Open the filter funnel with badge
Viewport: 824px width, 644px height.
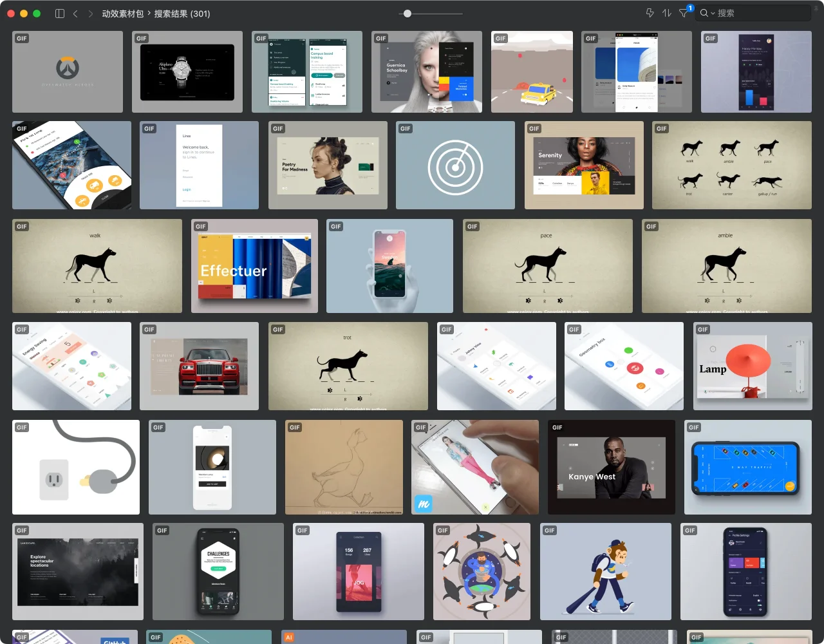[684, 14]
